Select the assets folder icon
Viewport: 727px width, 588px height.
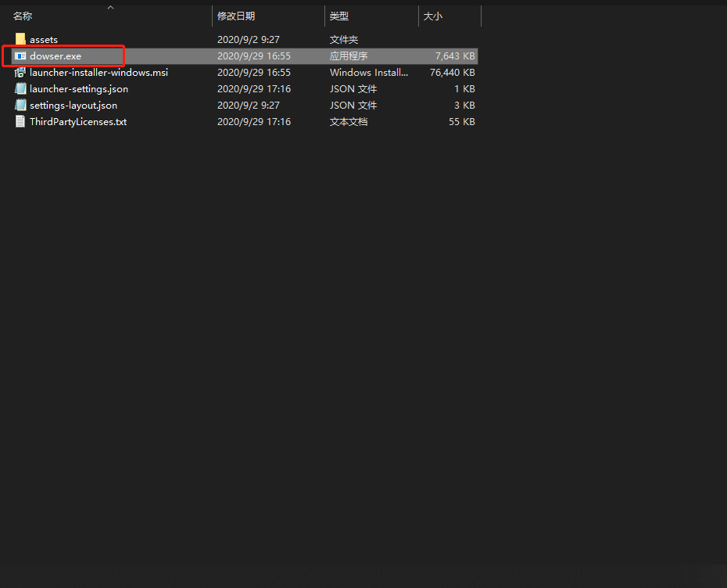20,39
